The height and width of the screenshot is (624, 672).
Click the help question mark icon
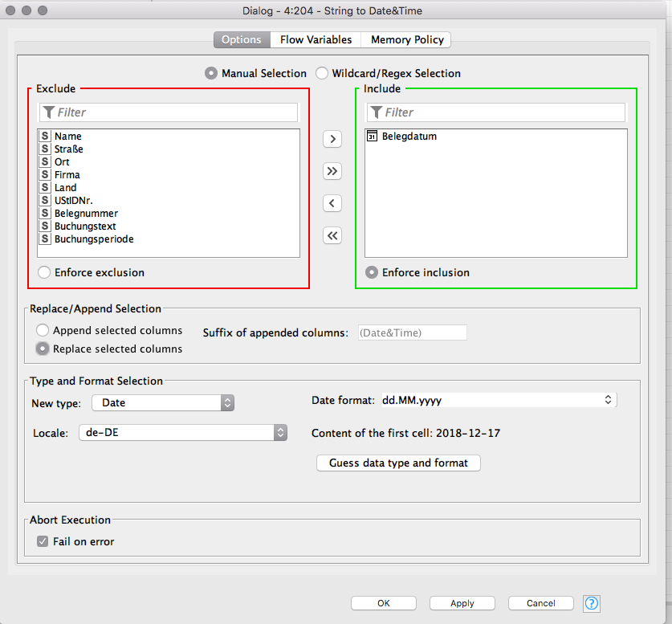click(592, 603)
